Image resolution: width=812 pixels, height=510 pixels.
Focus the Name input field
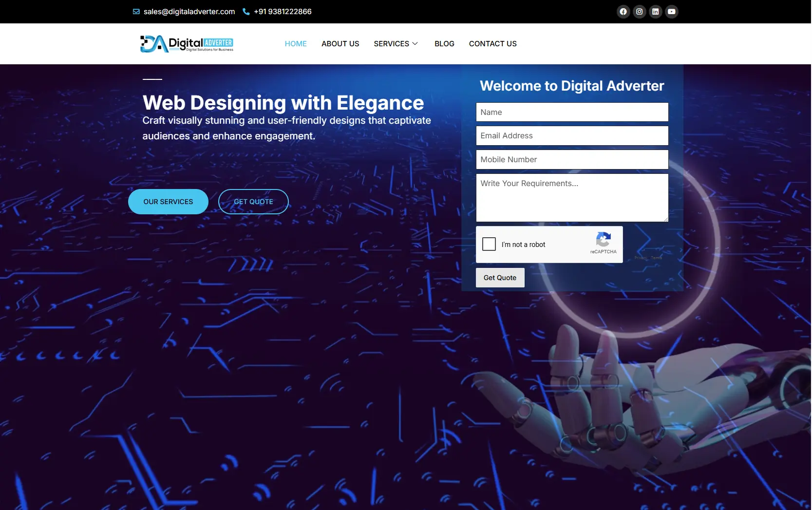click(572, 112)
